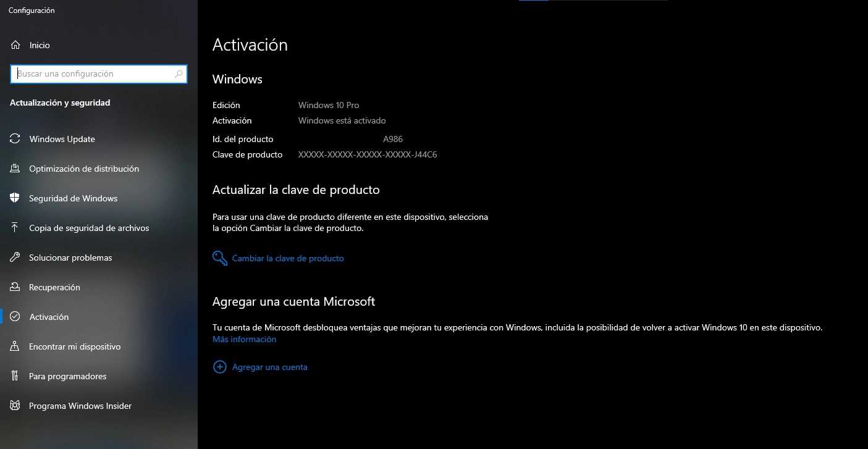This screenshot has height=449, width=868.
Task: Click the plus circle icon for adding account
Action: tap(219, 367)
